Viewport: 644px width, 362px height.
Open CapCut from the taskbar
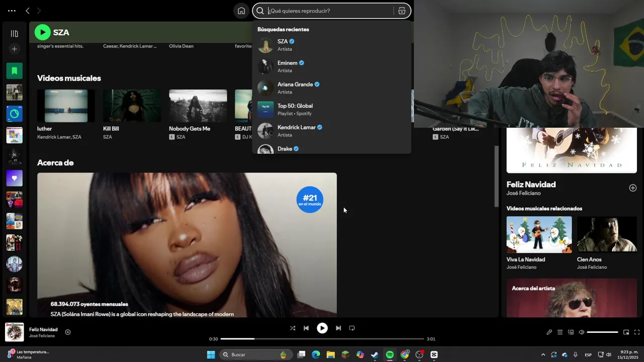click(434, 354)
